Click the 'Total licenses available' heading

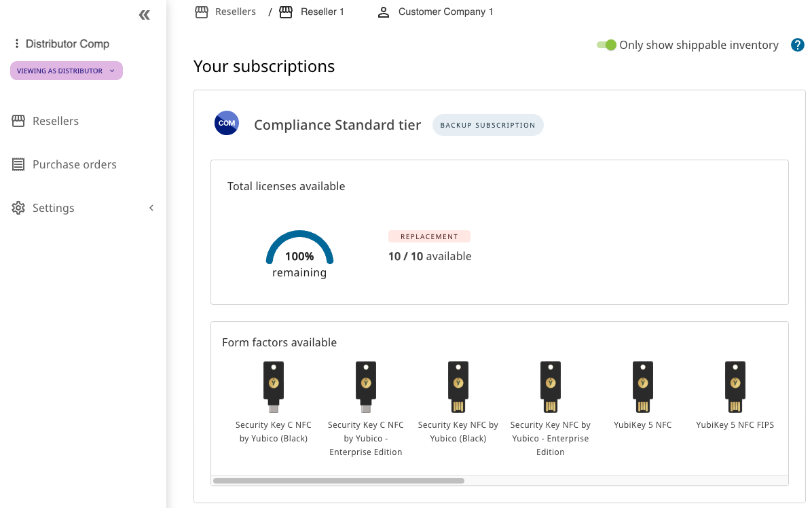click(x=286, y=186)
